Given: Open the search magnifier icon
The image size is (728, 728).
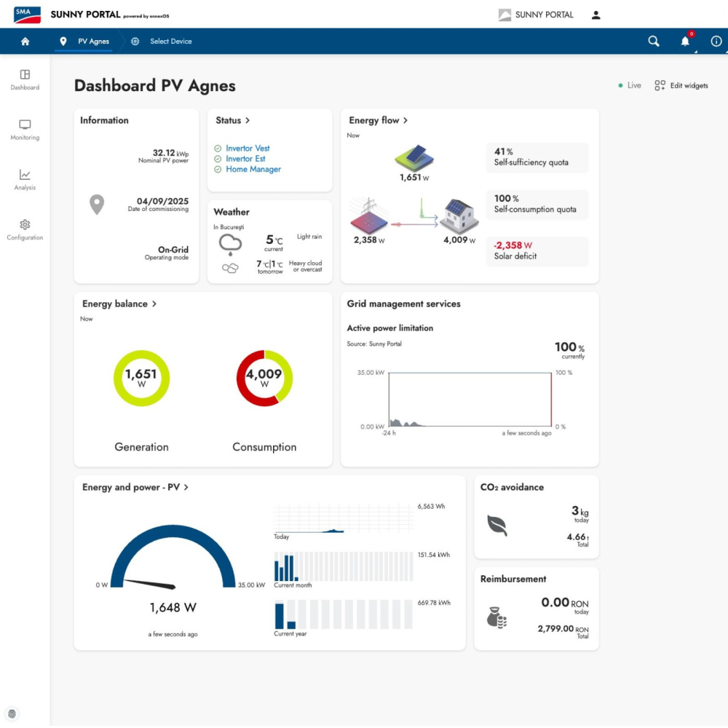Looking at the screenshot, I should point(653,41).
